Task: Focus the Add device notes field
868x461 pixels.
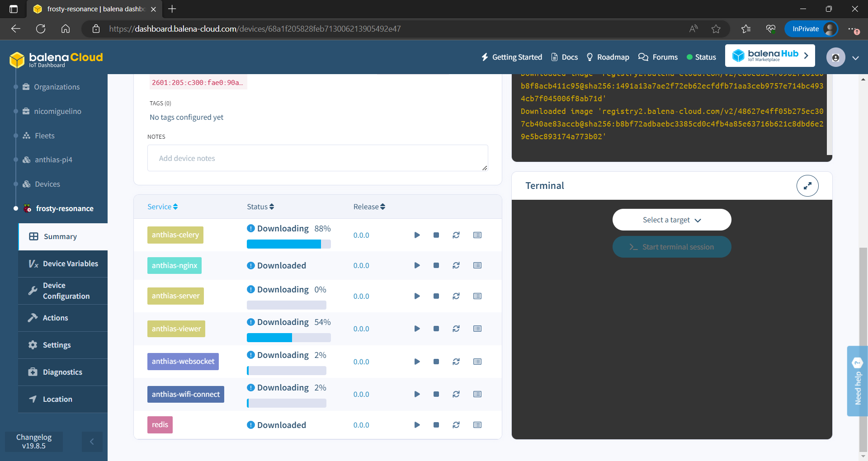Action: click(318, 158)
